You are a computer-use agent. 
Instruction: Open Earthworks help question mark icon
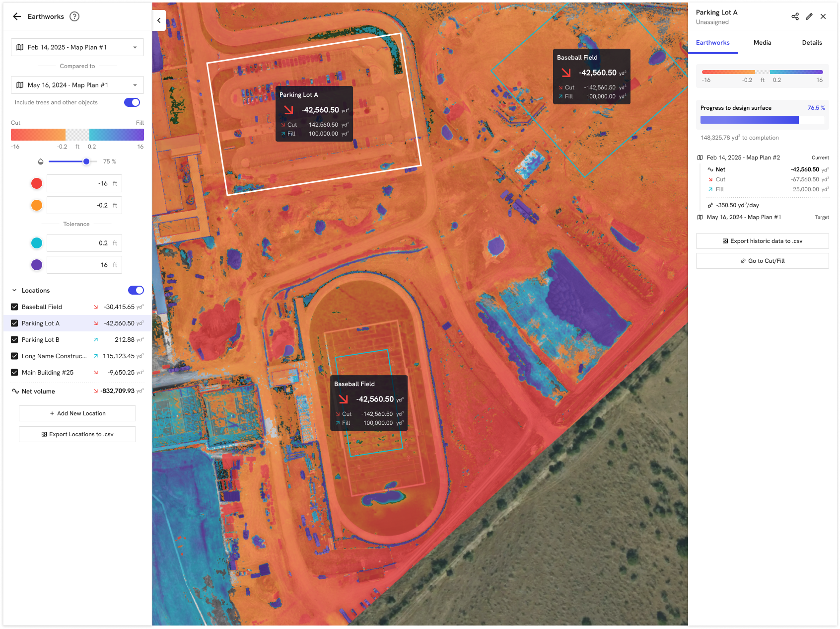pos(74,16)
